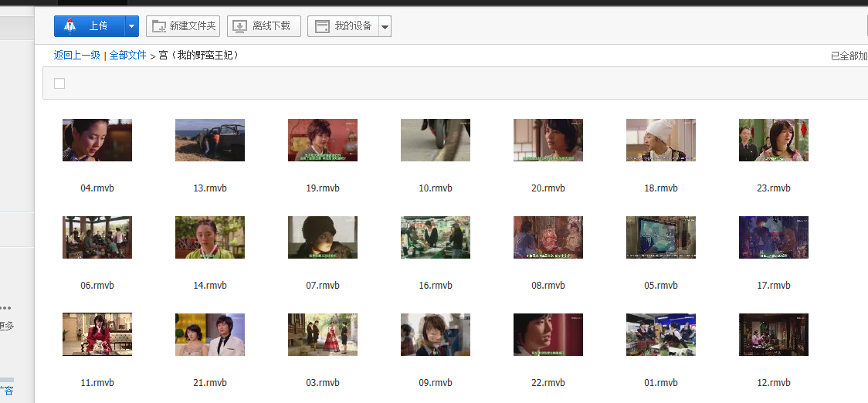Open video thumbnail 11.rmvb

coord(97,334)
